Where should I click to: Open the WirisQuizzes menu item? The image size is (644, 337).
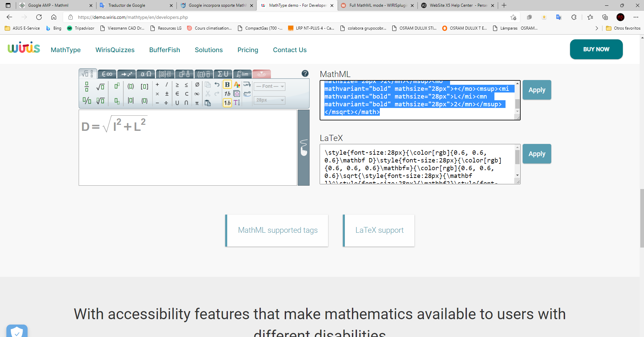pyautogui.click(x=115, y=50)
